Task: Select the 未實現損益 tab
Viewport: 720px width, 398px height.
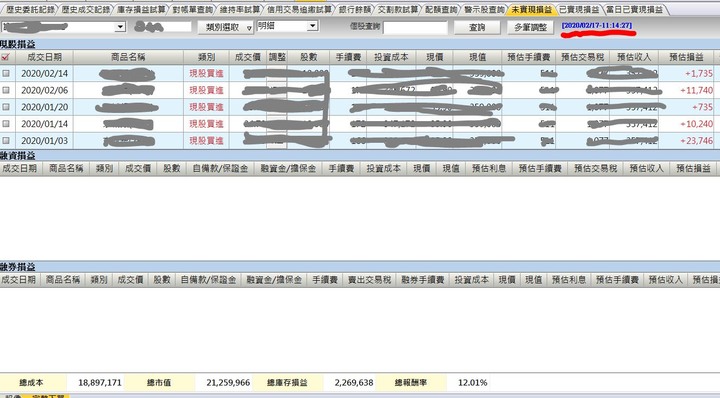Action: pyautogui.click(x=531, y=9)
